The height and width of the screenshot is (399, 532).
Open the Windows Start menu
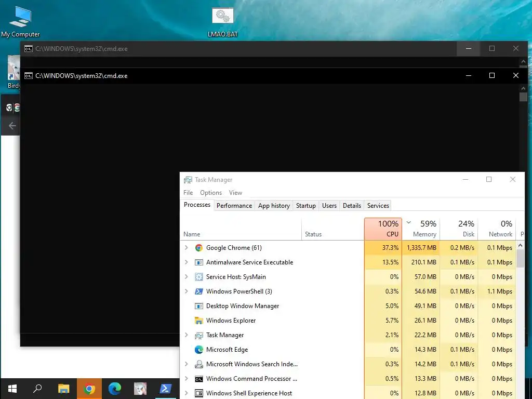(x=12, y=389)
